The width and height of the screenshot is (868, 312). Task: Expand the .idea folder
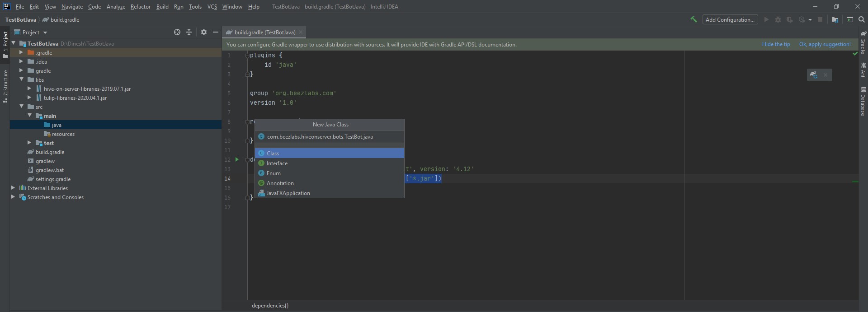click(21, 61)
